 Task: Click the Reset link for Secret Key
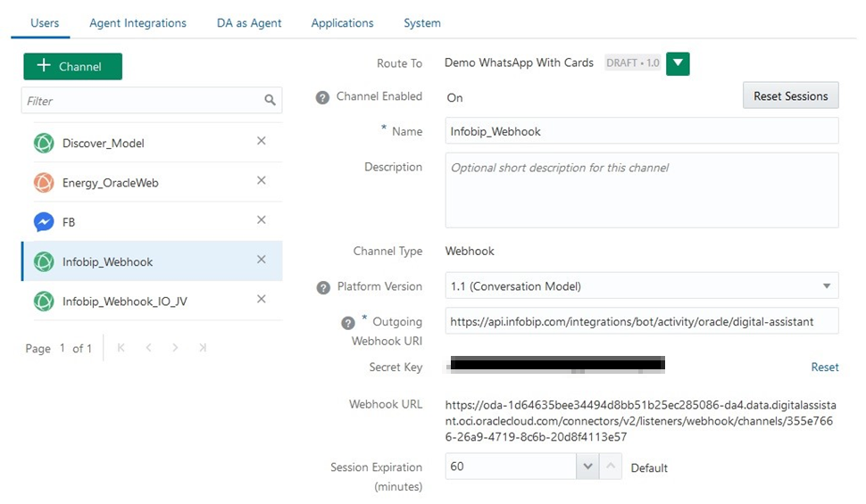(824, 367)
